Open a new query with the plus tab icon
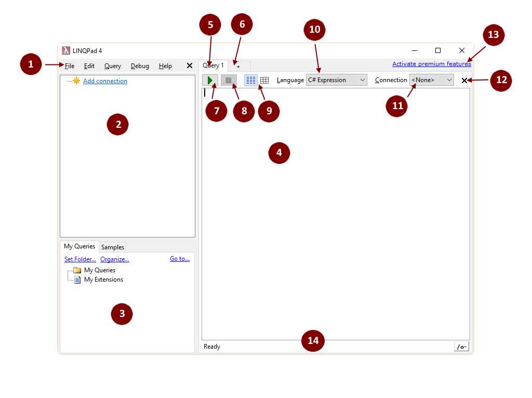532x398 pixels. pos(238,65)
